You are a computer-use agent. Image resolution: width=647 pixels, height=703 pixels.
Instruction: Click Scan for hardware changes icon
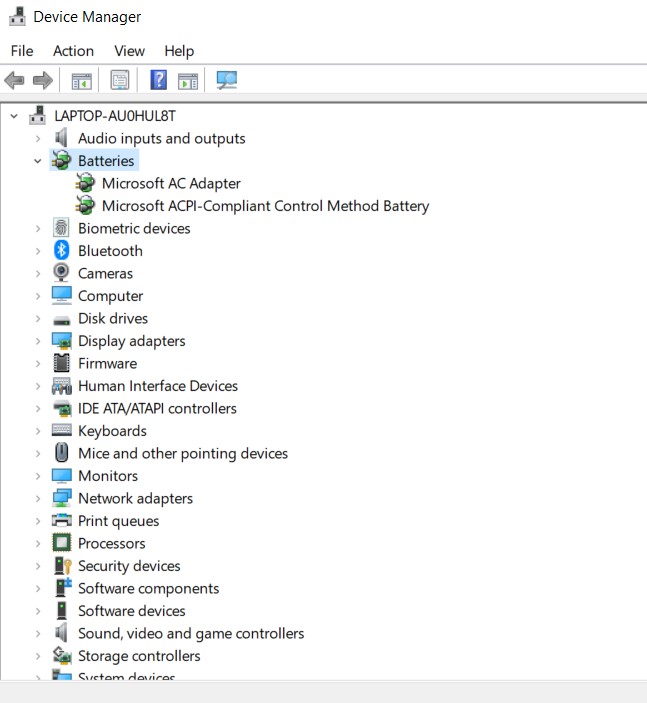click(x=226, y=80)
